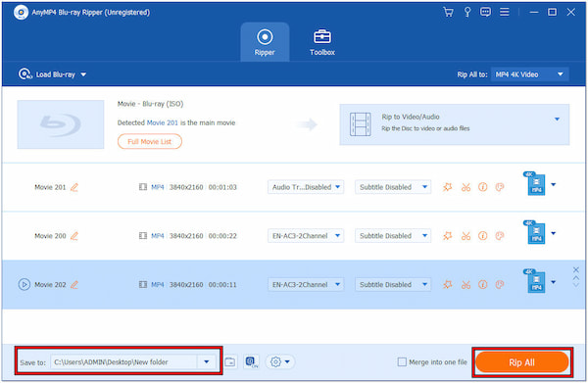Toggle the Merge into one file checkbox

click(x=402, y=362)
